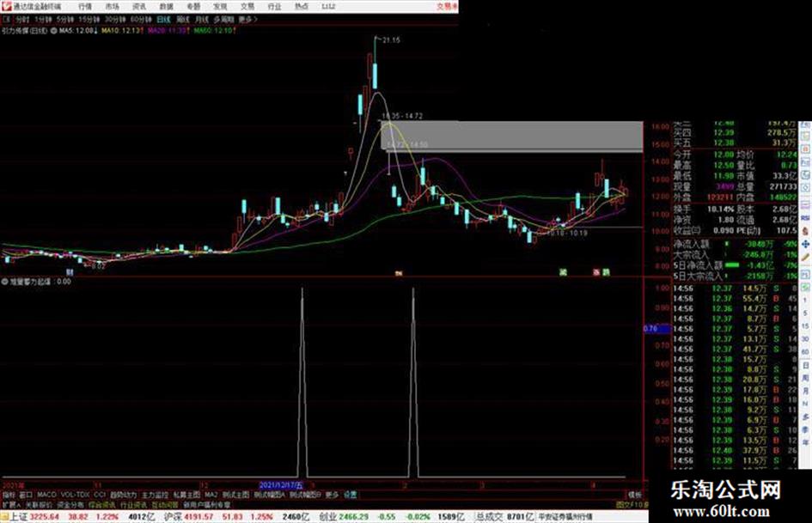This screenshot has height=523, width=812.
Task: Switch chart to 1分钟 period
Action: click(x=43, y=19)
